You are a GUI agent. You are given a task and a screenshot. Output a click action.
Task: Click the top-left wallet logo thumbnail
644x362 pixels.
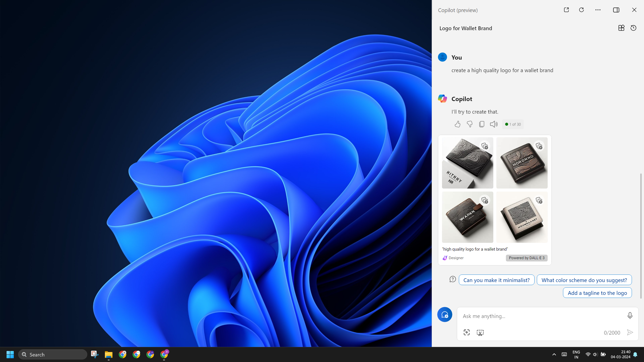[467, 163]
